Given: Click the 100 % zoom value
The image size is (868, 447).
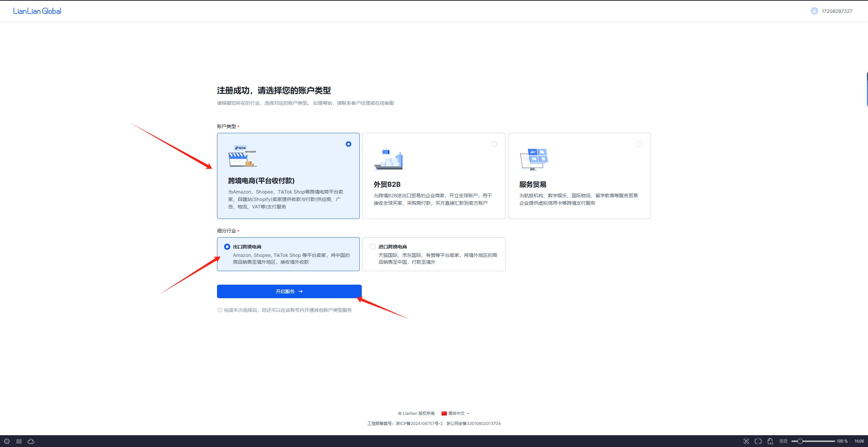Looking at the screenshot, I should coord(842,441).
